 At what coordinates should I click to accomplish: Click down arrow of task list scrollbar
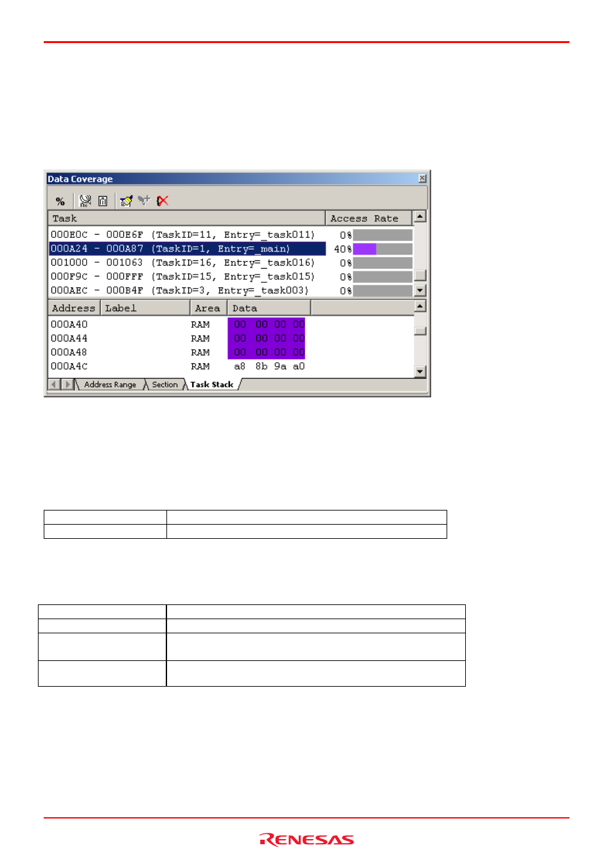tap(420, 291)
